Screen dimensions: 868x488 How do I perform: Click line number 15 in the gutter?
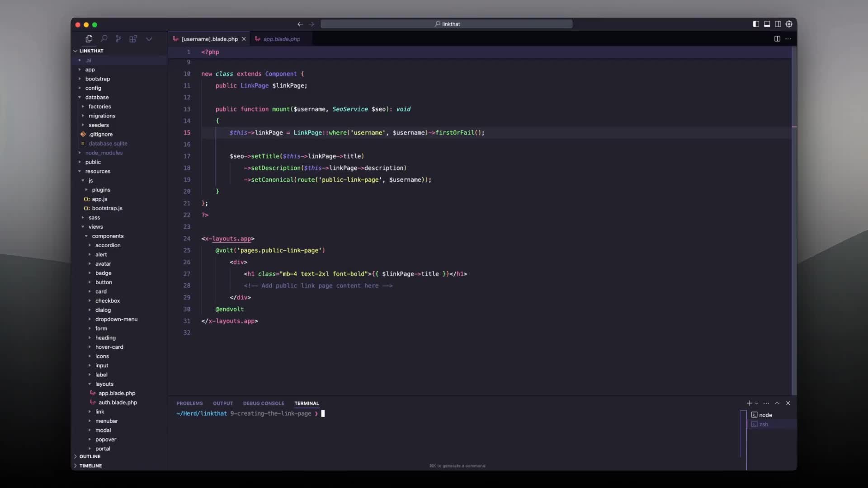point(187,133)
